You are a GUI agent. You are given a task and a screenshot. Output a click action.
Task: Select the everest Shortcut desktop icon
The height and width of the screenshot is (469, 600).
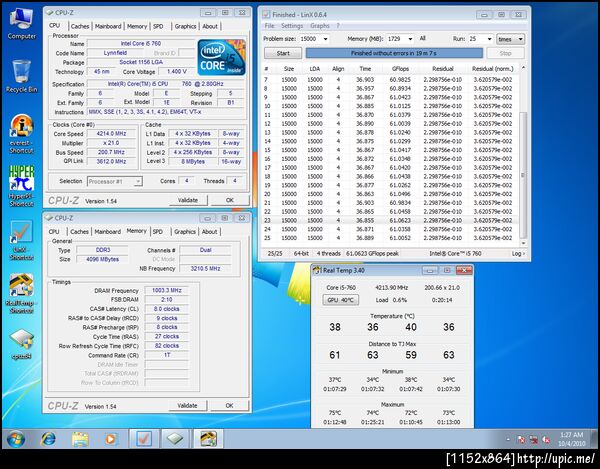click(21, 134)
